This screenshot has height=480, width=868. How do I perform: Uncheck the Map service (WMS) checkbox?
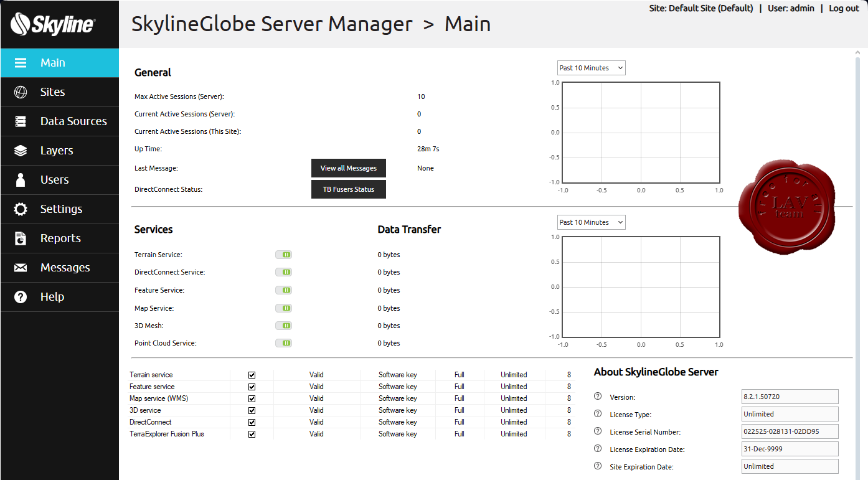point(252,398)
